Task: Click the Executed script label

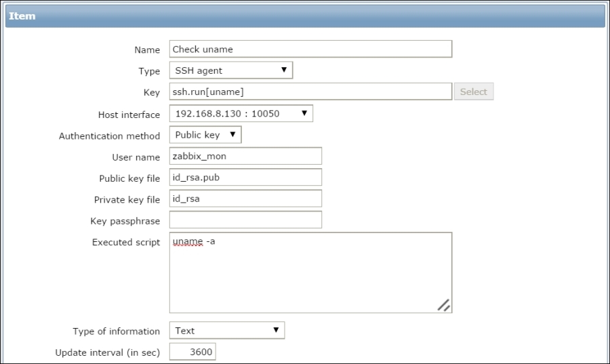Action: pyautogui.click(x=126, y=242)
